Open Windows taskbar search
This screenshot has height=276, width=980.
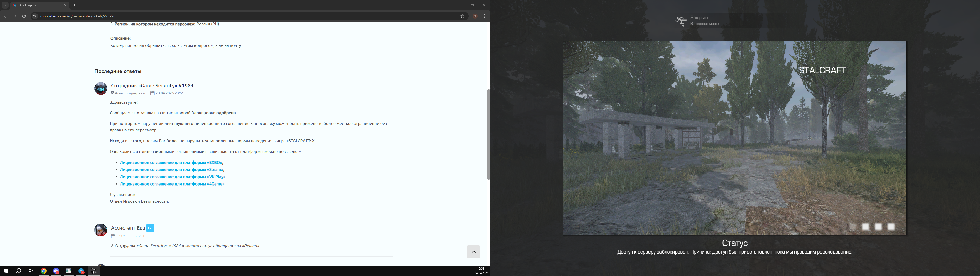tap(18, 271)
